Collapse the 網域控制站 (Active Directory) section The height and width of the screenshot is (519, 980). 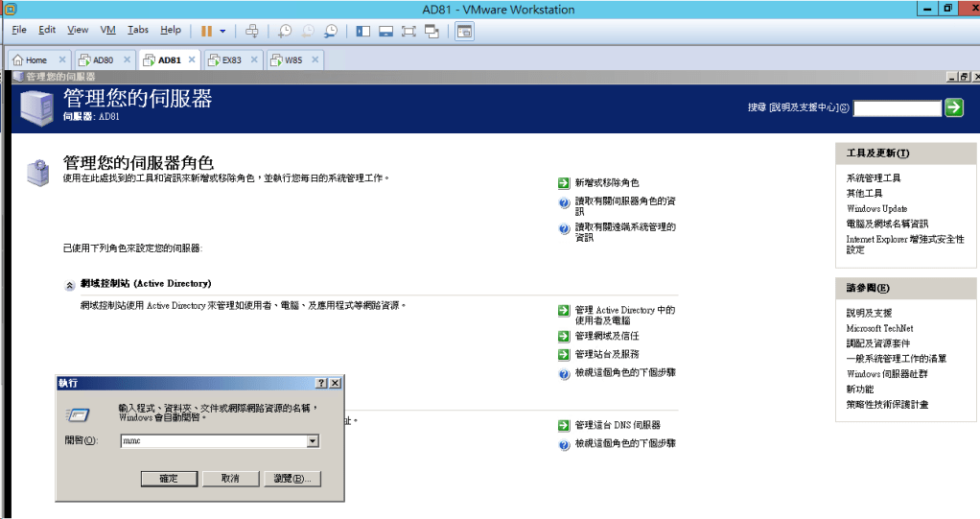pyautogui.click(x=70, y=285)
